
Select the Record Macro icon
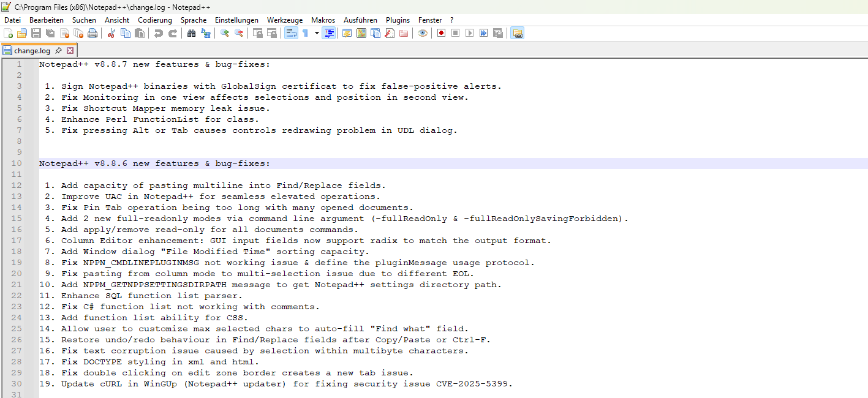(441, 32)
